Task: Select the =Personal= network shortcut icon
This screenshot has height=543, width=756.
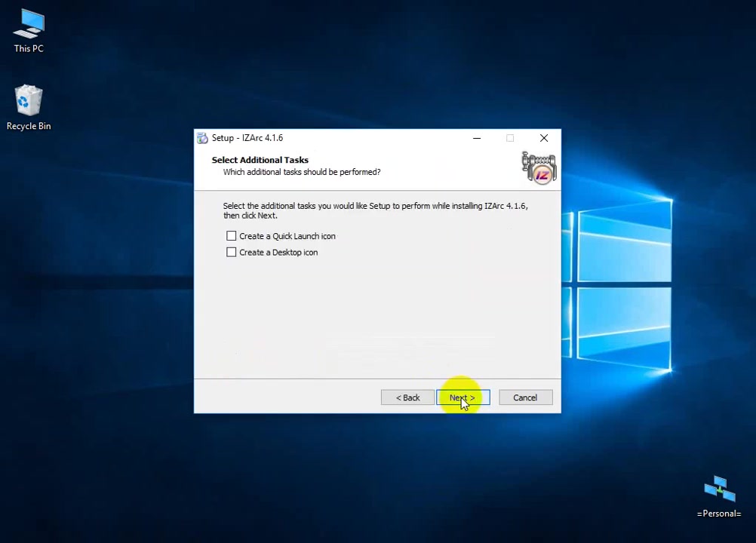Action: pos(719,496)
